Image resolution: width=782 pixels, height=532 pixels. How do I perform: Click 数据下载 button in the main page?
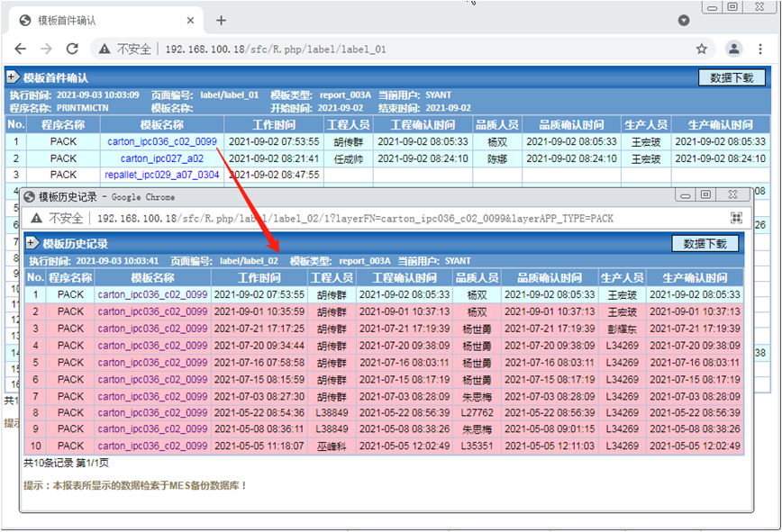coord(731,78)
